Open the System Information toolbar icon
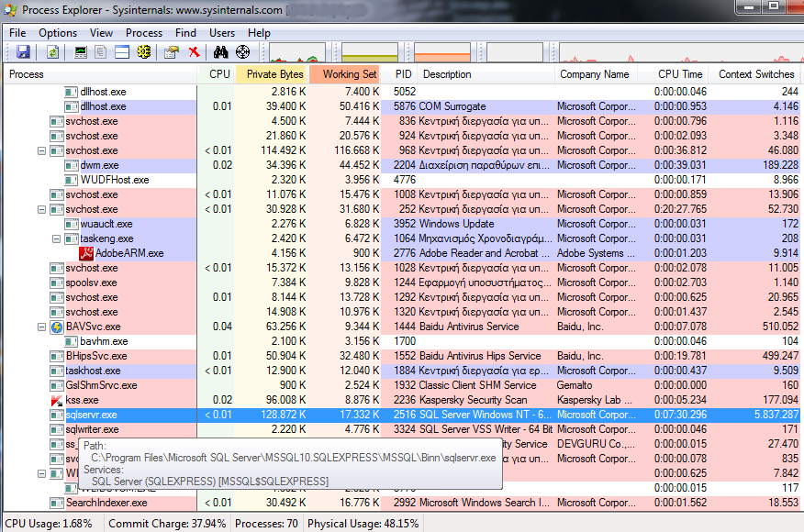Image resolution: width=804 pixels, height=532 pixels. (81, 51)
